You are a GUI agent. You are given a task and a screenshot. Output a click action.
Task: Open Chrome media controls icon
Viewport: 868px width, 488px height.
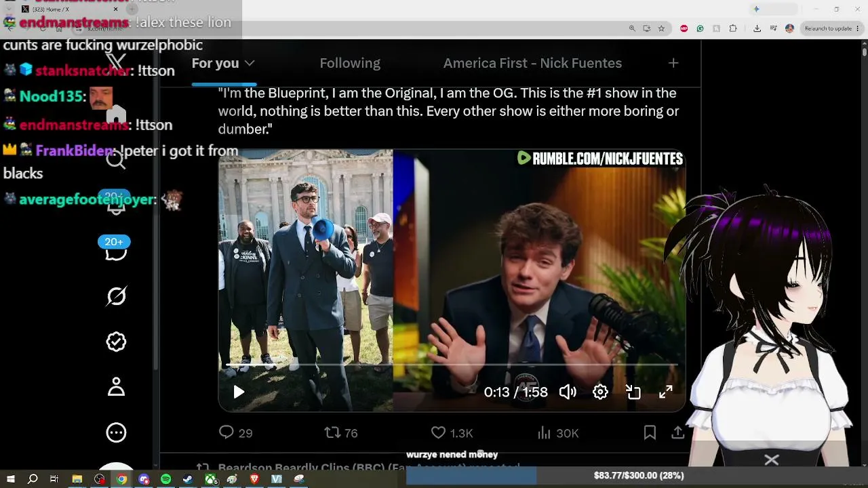point(773,28)
